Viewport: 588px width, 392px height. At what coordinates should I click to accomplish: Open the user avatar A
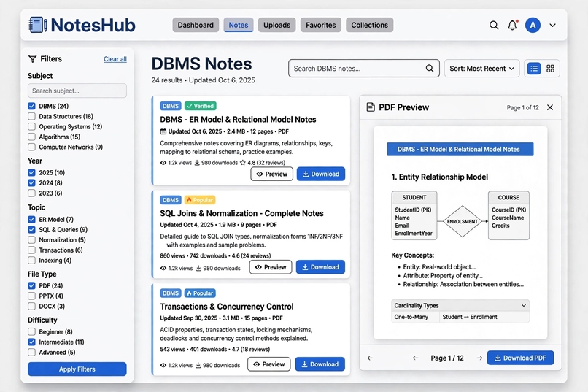pyautogui.click(x=533, y=25)
